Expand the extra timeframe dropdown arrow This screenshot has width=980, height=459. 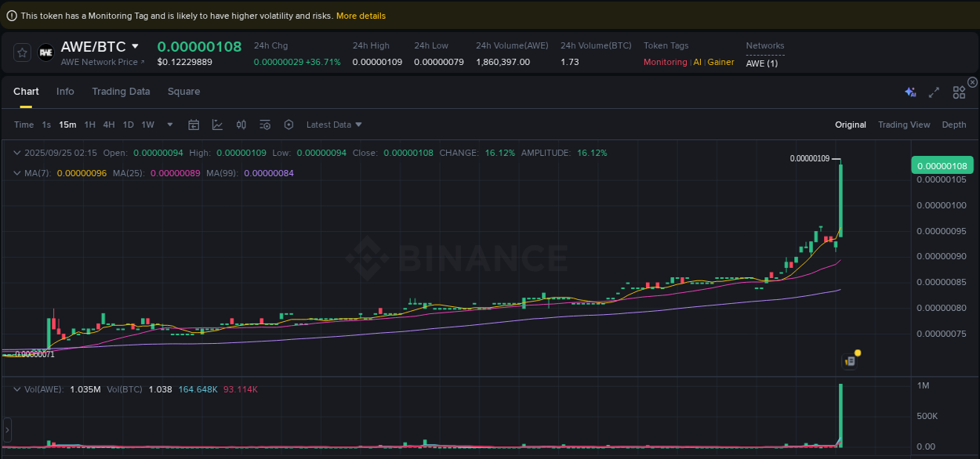[x=169, y=124]
